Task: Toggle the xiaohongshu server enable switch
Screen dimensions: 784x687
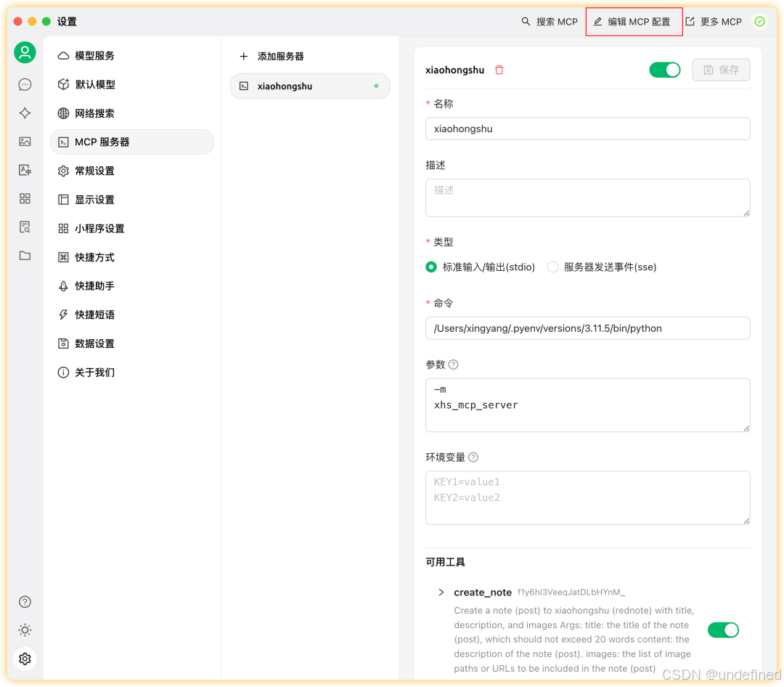Action: pyautogui.click(x=664, y=70)
